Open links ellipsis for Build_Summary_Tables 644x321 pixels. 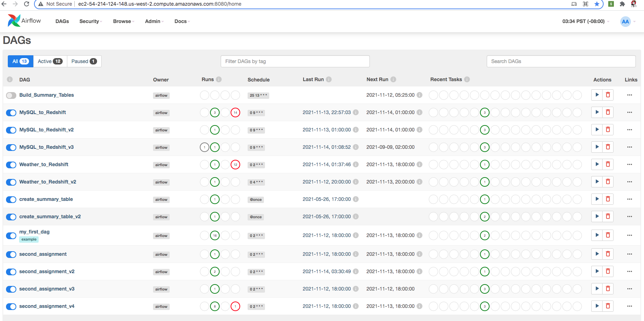coord(629,95)
